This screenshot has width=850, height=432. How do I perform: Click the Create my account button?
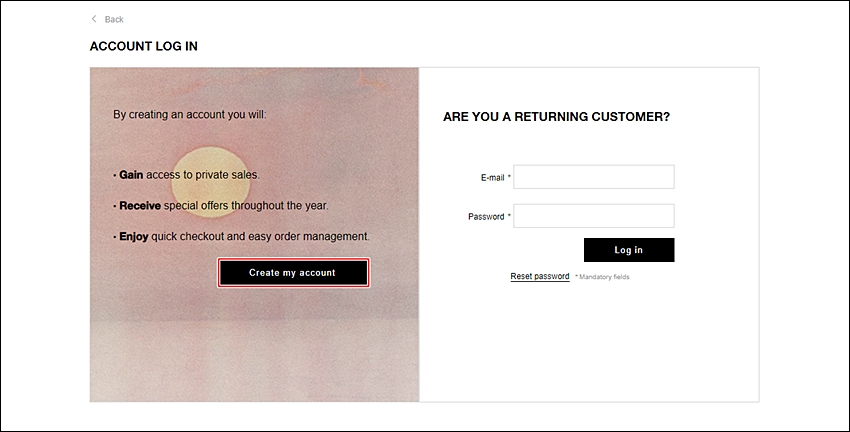[x=293, y=273]
